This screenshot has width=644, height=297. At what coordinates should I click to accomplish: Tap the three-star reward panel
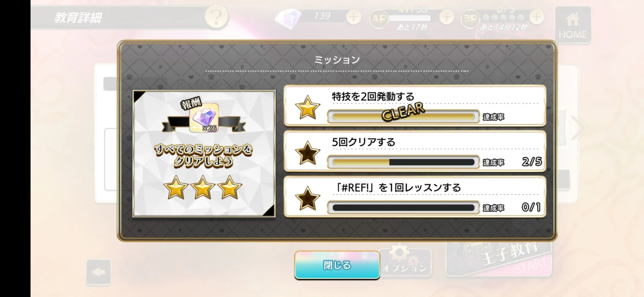(204, 153)
